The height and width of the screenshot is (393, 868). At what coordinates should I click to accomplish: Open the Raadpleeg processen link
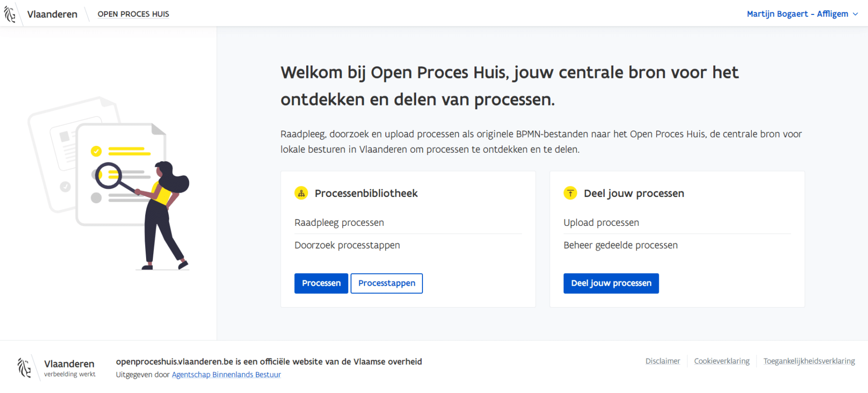point(339,223)
